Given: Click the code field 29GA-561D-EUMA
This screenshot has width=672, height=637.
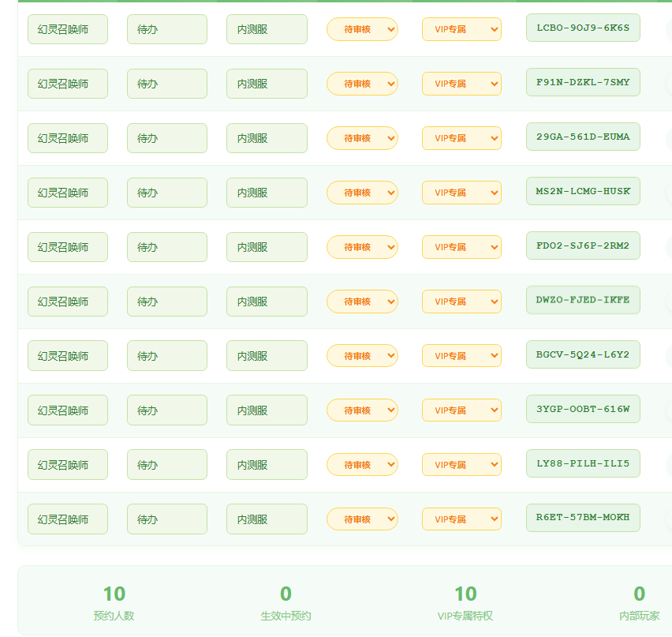Looking at the screenshot, I should (583, 137).
